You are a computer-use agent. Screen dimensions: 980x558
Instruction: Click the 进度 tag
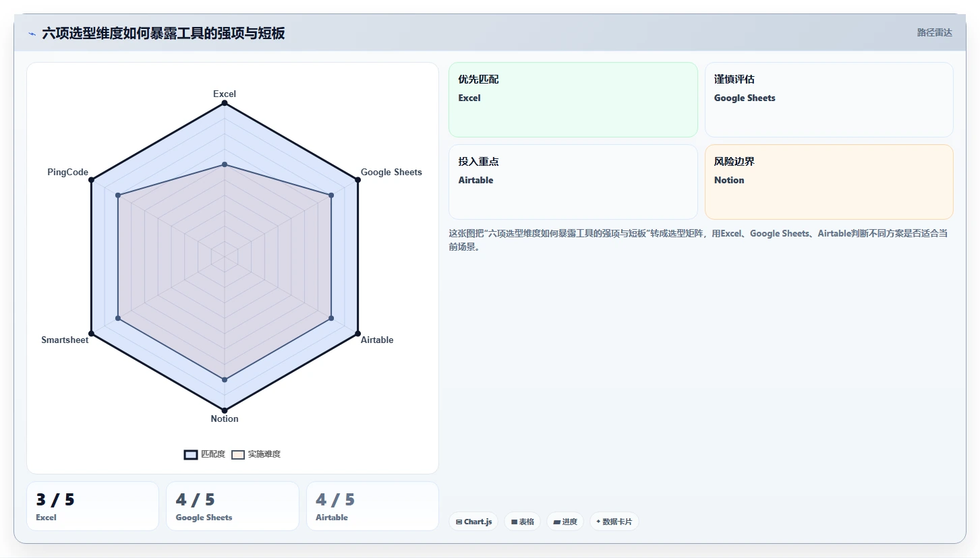point(565,522)
